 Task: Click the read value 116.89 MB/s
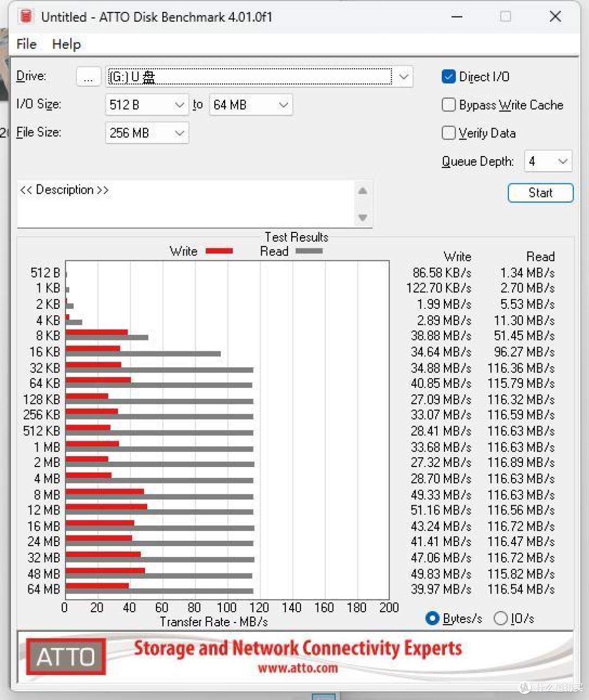point(521,463)
